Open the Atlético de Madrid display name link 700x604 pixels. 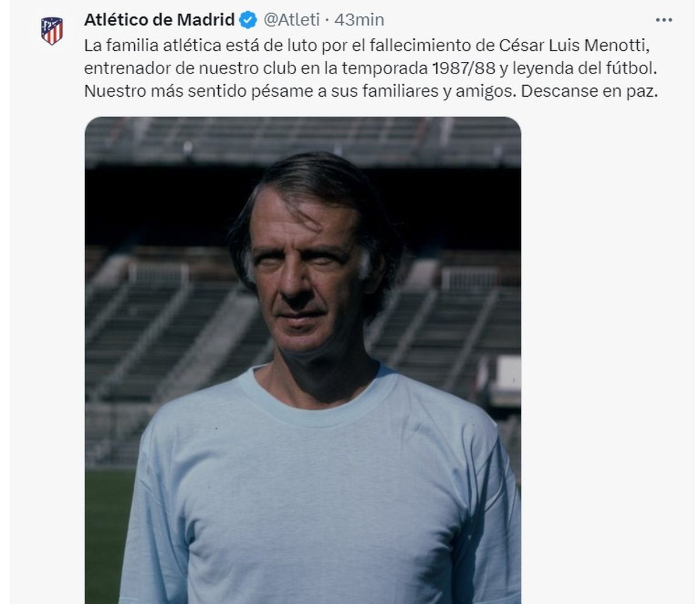point(159,20)
